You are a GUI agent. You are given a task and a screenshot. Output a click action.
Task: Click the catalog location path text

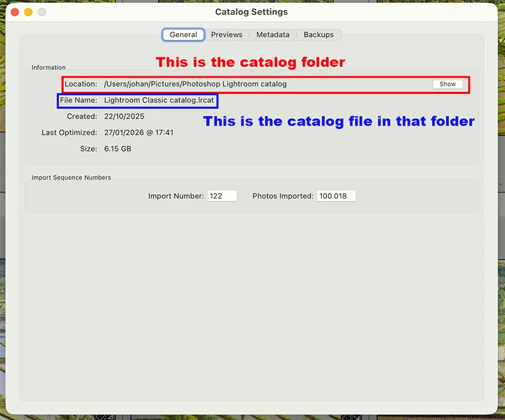(195, 84)
